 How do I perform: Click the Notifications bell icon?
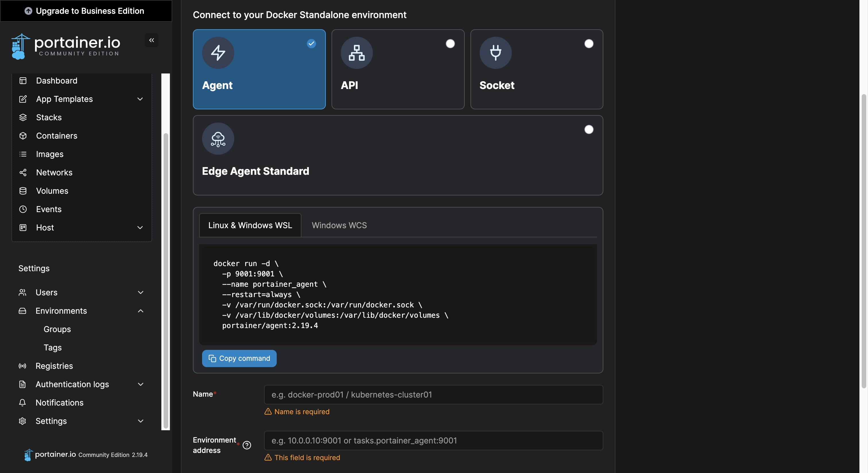tap(22, 403)
